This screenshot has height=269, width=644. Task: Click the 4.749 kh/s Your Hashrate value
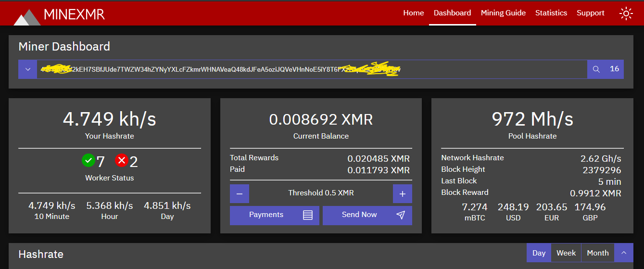(110, 119)
